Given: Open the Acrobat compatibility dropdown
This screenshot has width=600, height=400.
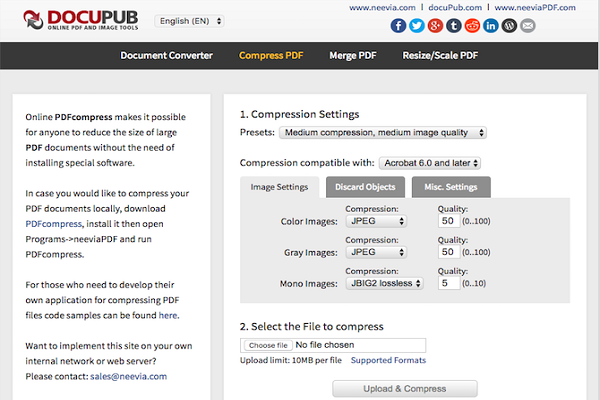Looking at the screenshot, I should tap(430, 163).
